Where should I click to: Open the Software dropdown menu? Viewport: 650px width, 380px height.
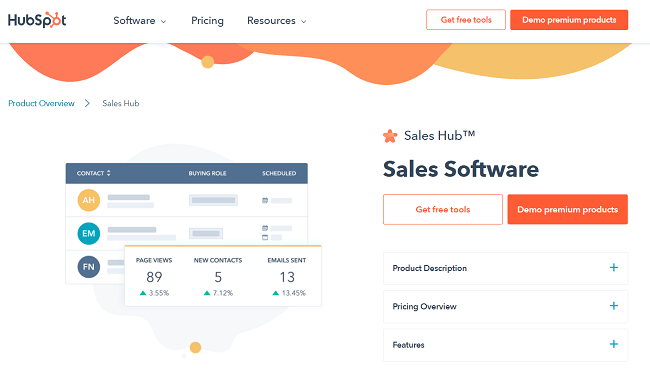[x=140, y=21]
